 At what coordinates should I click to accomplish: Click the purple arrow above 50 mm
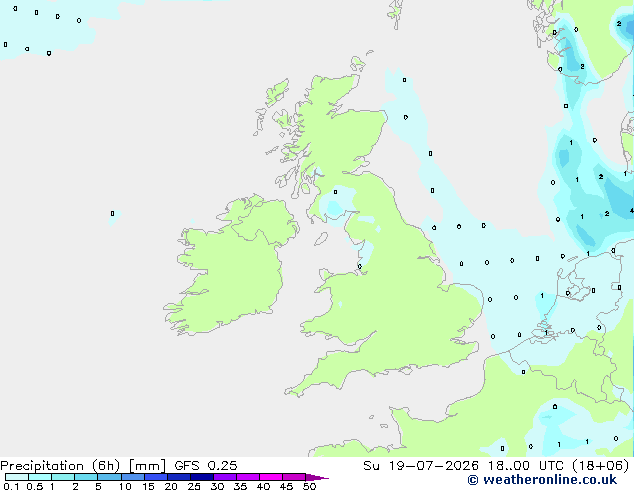(x=317, y=477)
